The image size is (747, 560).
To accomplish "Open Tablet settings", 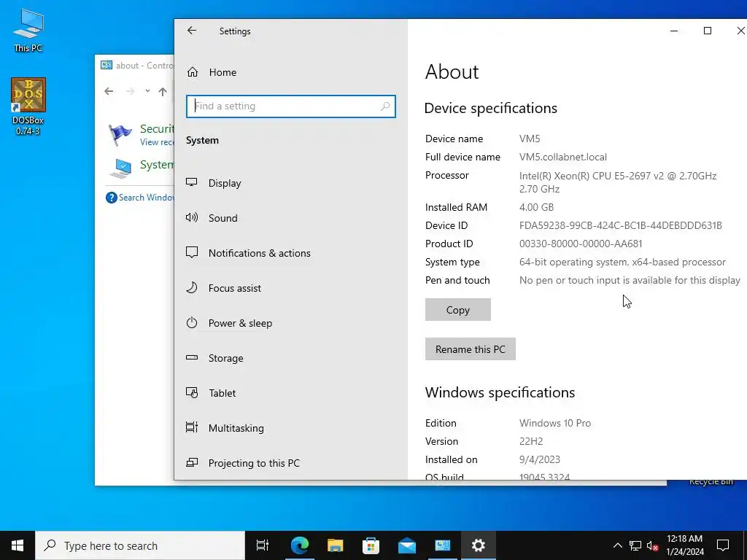I will click(290, 393).
